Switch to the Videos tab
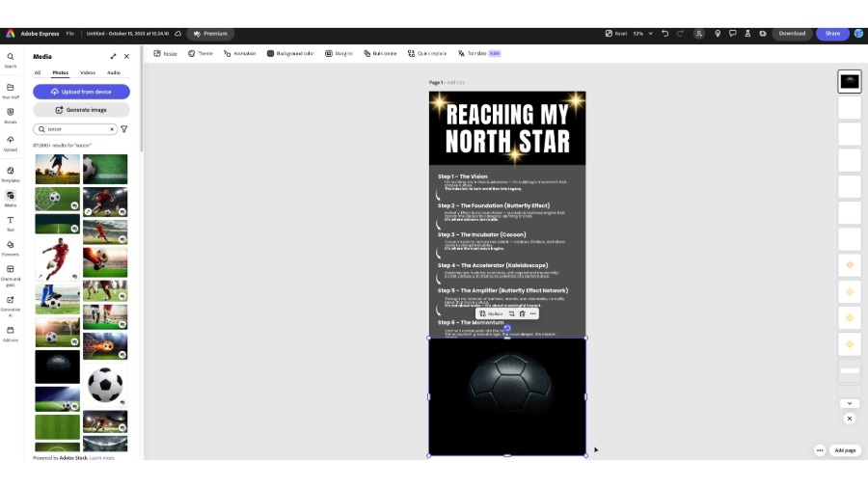The image size is (868, 488). (x=88, y=73)
